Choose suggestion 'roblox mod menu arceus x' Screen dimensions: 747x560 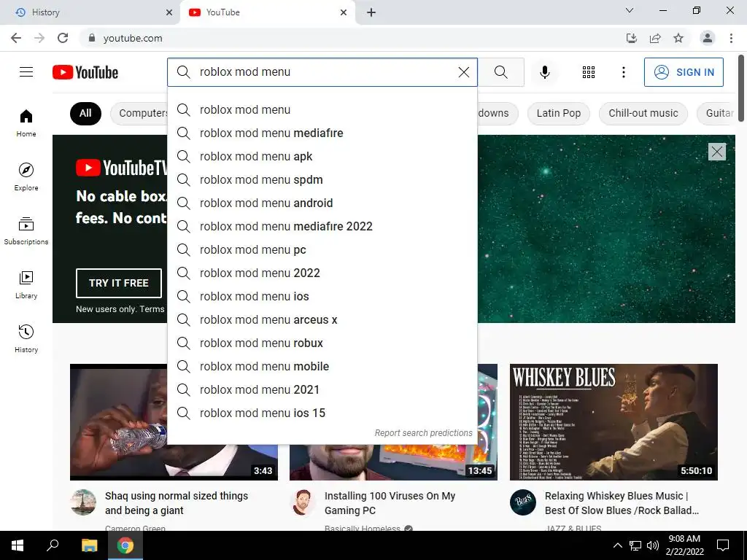[322, 319]
